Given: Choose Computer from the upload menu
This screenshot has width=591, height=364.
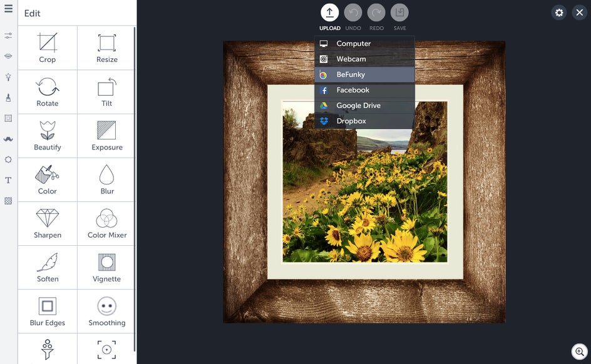Looking at the screenshot, I should pos(364,44).
